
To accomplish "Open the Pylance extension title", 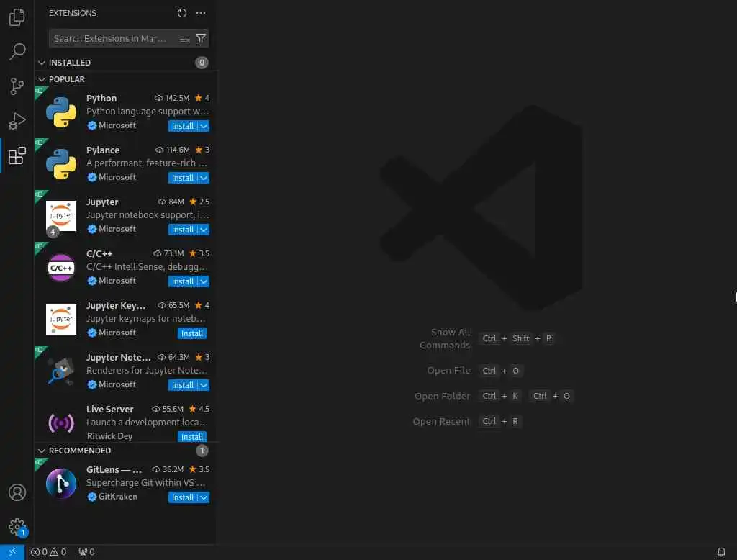I will point(103,150).
